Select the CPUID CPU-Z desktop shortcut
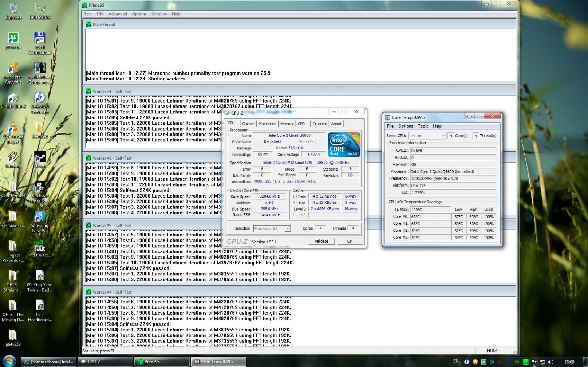 (13, 100)
